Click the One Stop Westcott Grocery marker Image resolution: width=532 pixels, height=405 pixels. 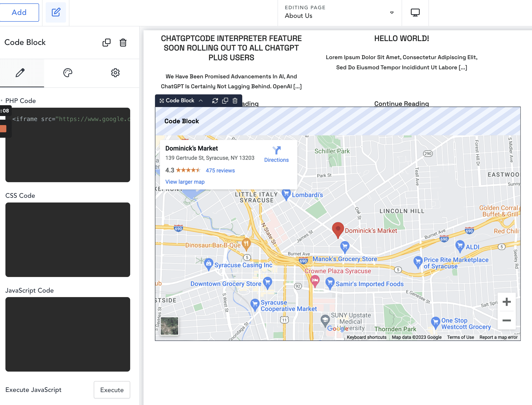click(x=435, y=323)
